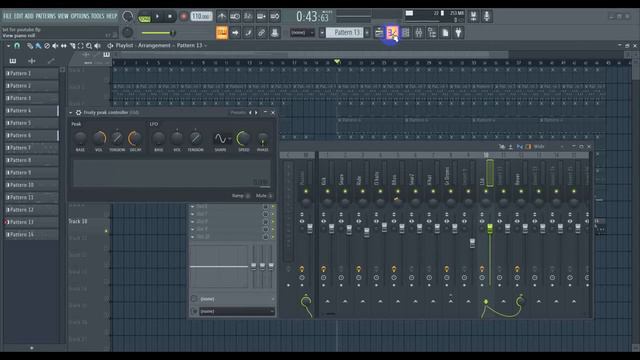Open the EDIT menu

[x=18, y=16]
